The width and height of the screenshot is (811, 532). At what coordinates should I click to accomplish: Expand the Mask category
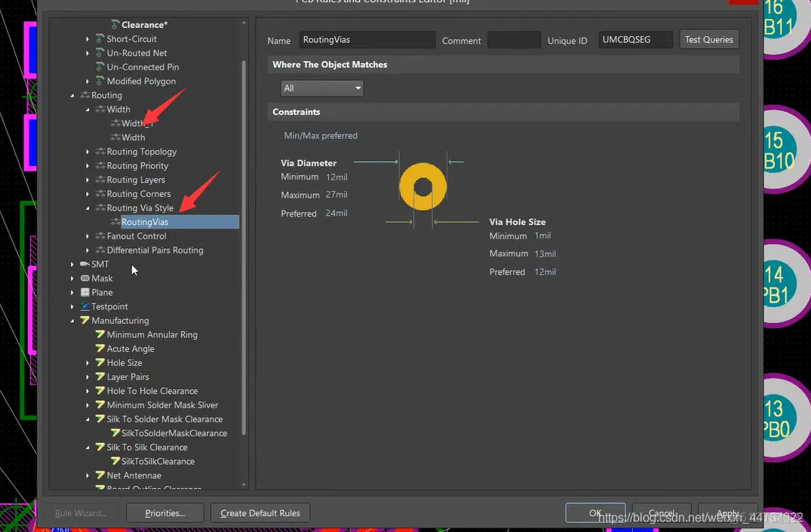[72, 278]
